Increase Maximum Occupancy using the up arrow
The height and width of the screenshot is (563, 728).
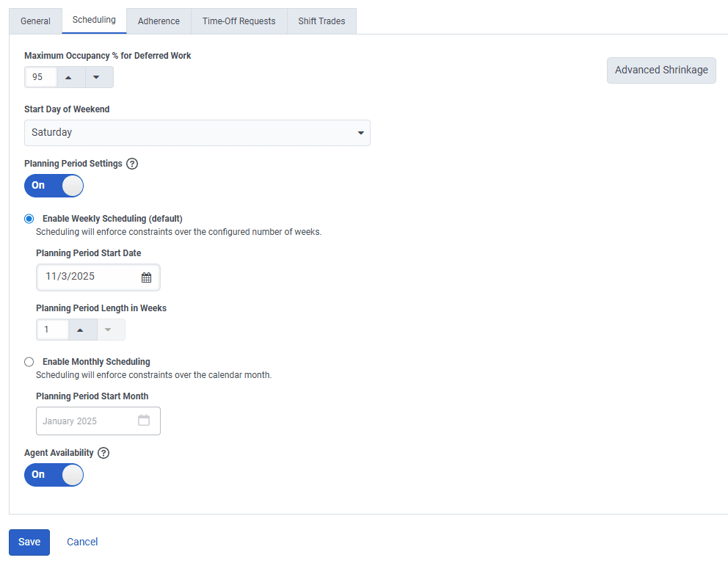click(x=70, y=76)
